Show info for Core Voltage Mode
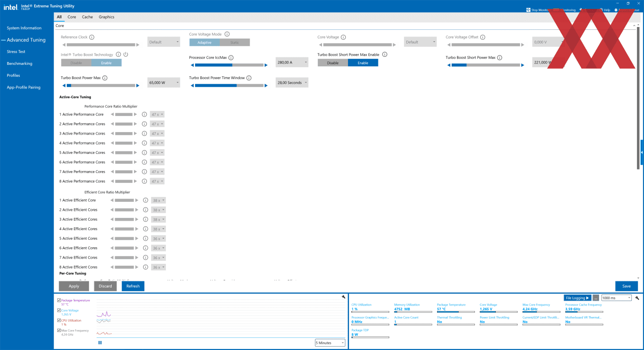This screenshot has width=644, height=350. point(227,34)
